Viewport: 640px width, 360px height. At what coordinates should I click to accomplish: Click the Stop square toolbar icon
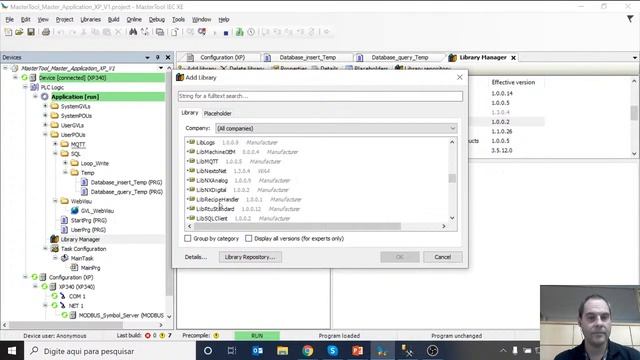226,33
